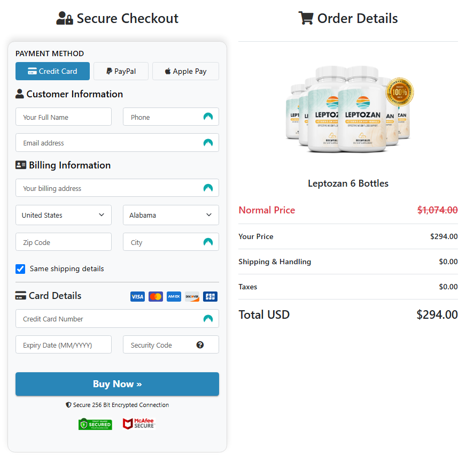The height and width of the screenshot is (476, 474).
Task: Click the Amex card icon
Action: (174, 296)
